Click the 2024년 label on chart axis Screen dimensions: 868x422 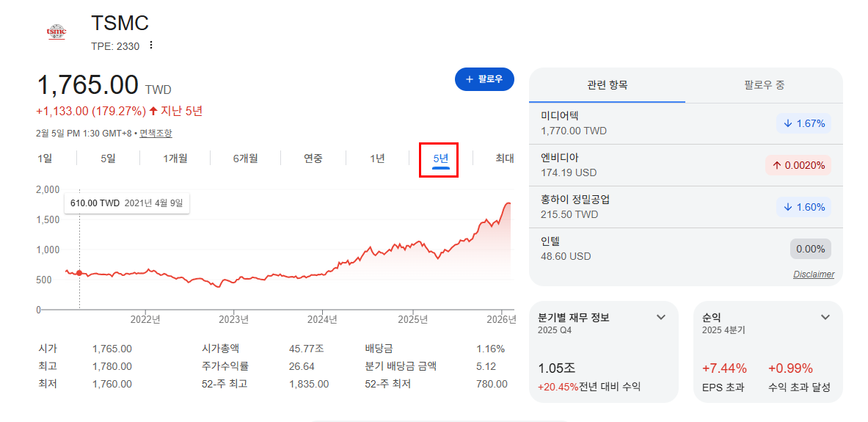tap(322, 319)
